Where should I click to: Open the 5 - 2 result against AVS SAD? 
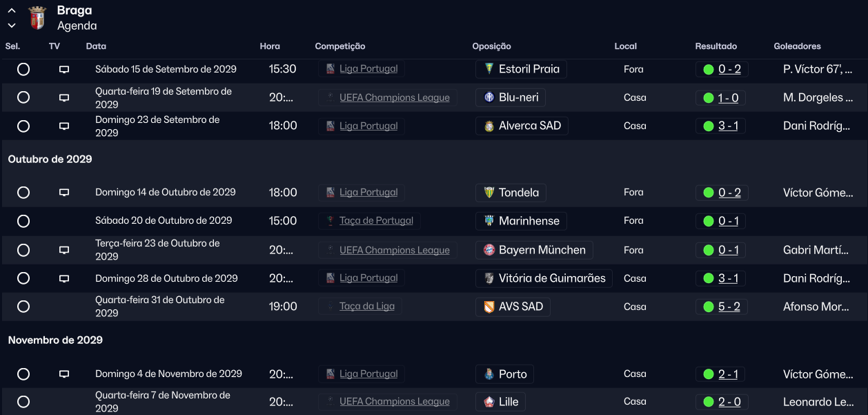(x=729, y=307)
